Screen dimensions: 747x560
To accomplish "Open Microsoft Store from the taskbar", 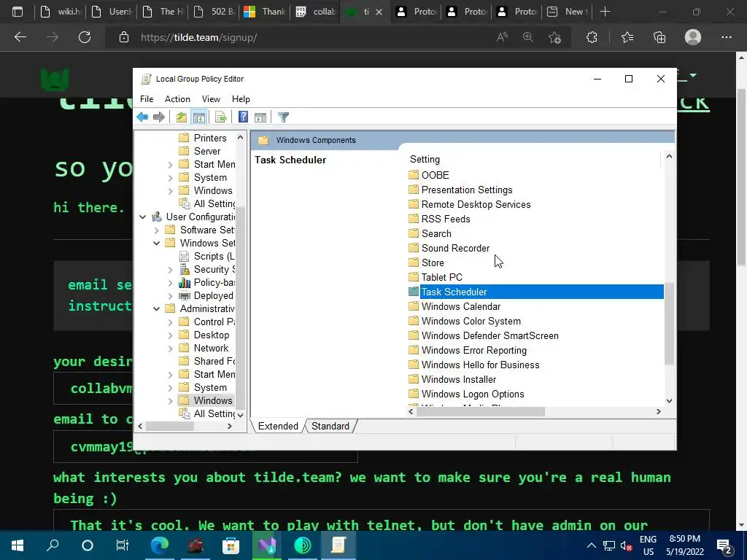I will [x=231, y=545].
